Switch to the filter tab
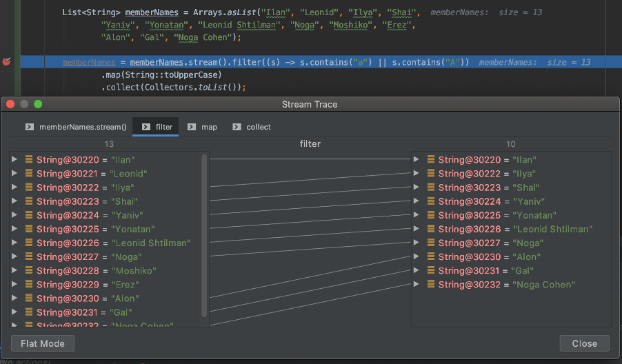 pyautogui.click(x=157, y=127)
